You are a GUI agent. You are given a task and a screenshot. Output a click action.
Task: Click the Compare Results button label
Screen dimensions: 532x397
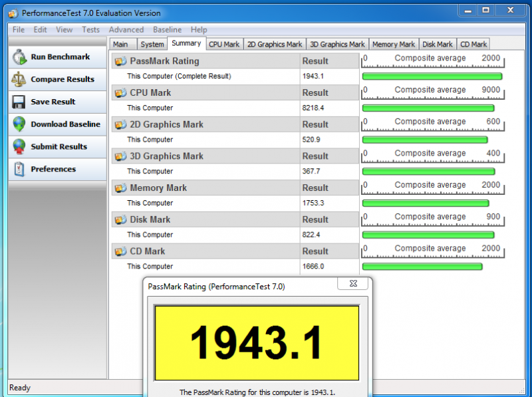tap(63, 79)
